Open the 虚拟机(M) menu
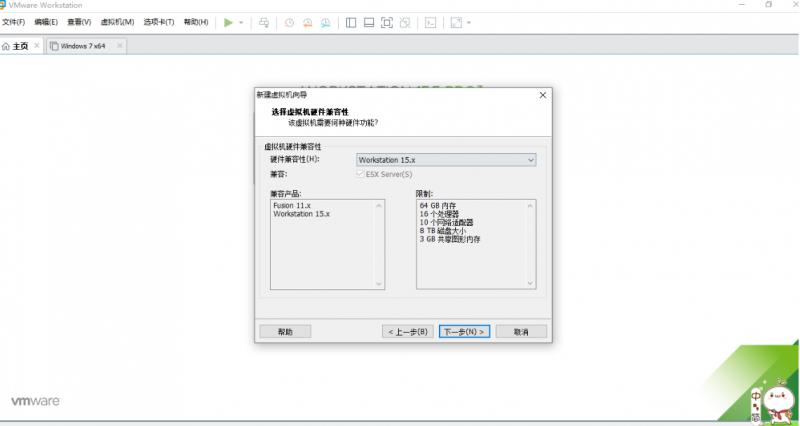This screenshot has width=800, height=426. pos(117,22)
